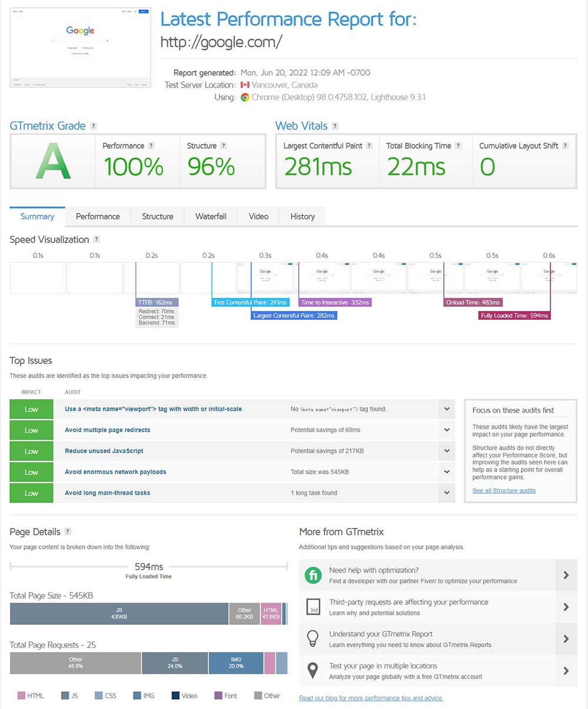Open the Reduce unused JavaScript audit title

pos(104,451)
